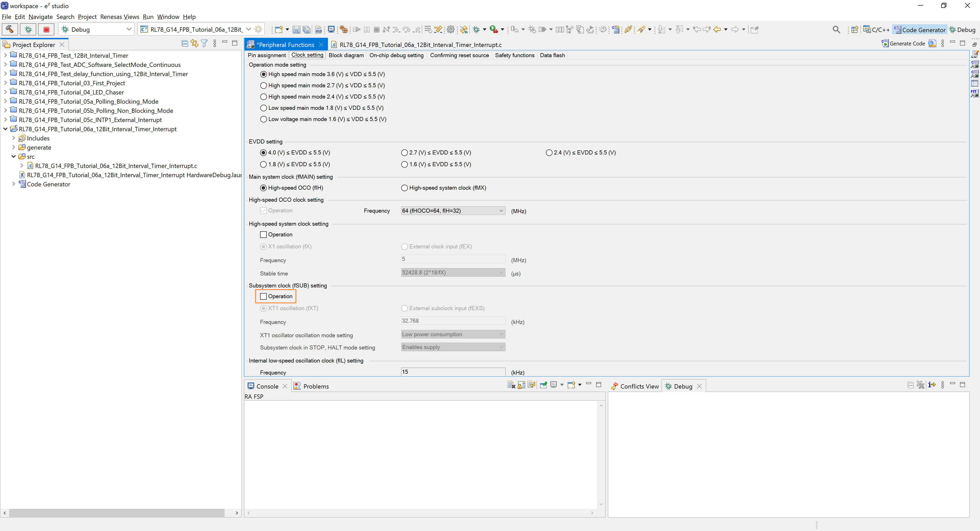Screen dimensions: 980x531
Task: Launch debug using the bug icon button
Action: click(28, 29)
